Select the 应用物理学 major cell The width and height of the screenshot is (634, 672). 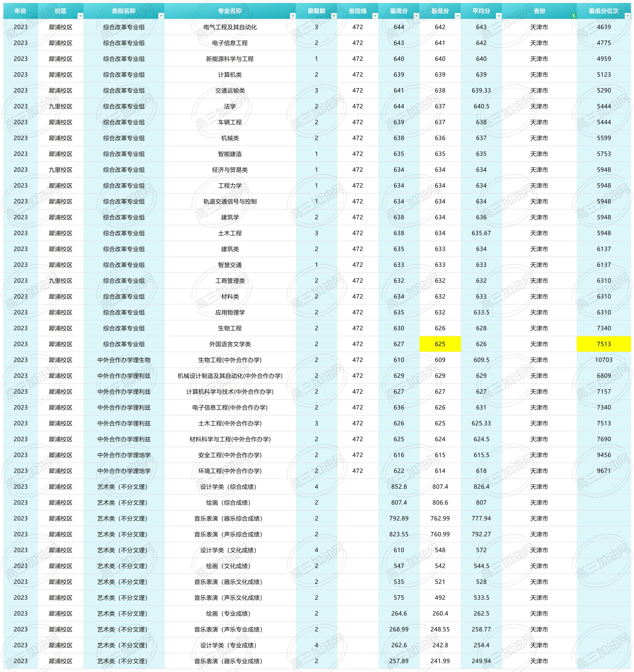(x=230, y=312)
